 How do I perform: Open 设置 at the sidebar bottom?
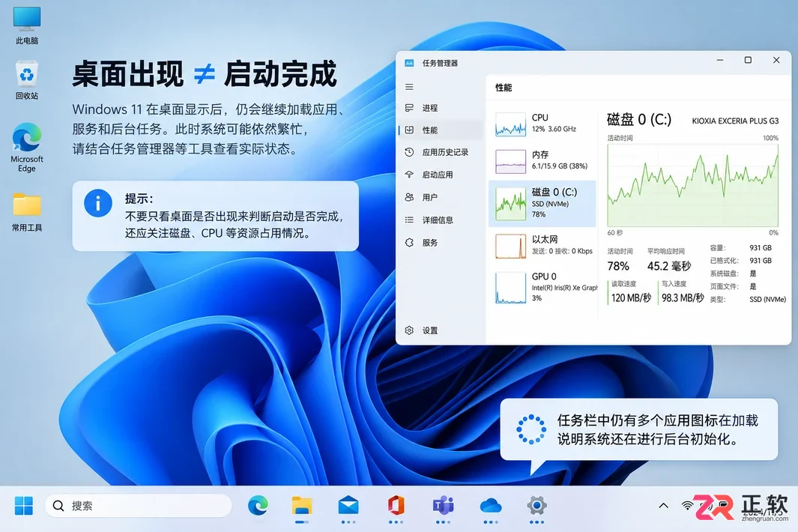(x=441, y=330)
